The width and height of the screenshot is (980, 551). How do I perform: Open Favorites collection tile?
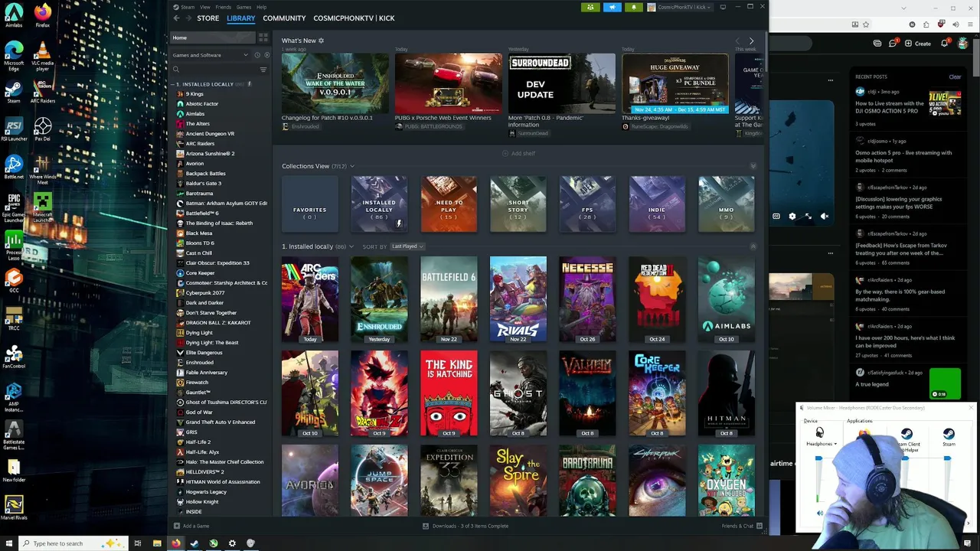point(310,204)
